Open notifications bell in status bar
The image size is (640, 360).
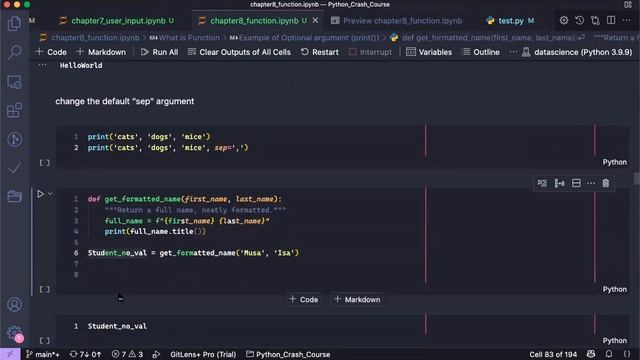tap(609, 354)
